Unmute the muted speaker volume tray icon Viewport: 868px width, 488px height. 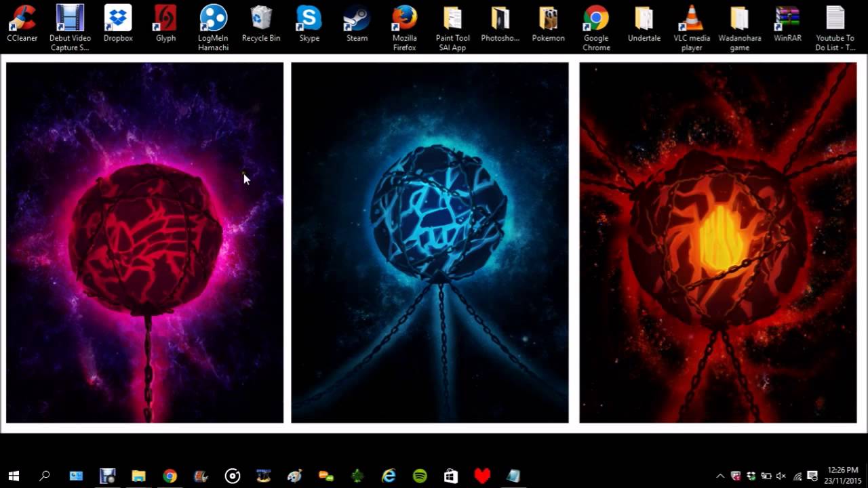781,476
